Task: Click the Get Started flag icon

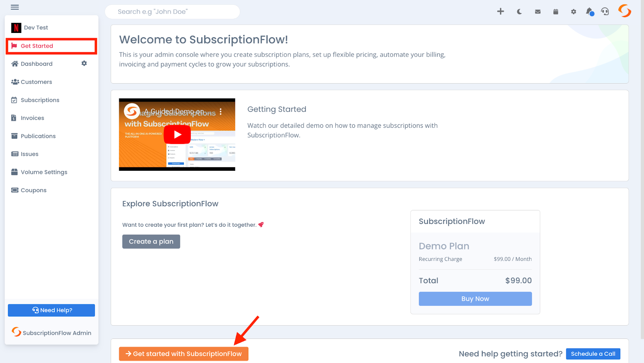Action: tap(14, 46)
